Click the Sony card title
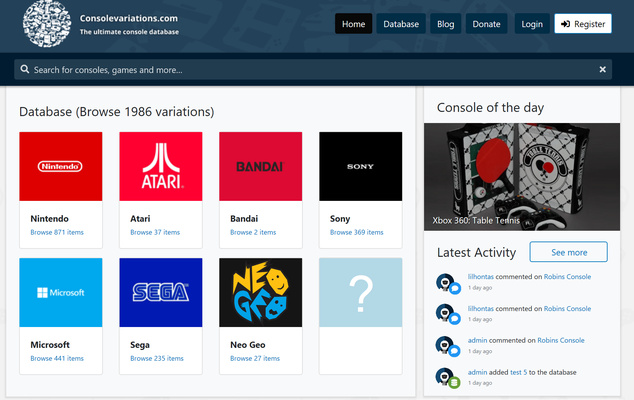634x400 pixels. (340, 219)
